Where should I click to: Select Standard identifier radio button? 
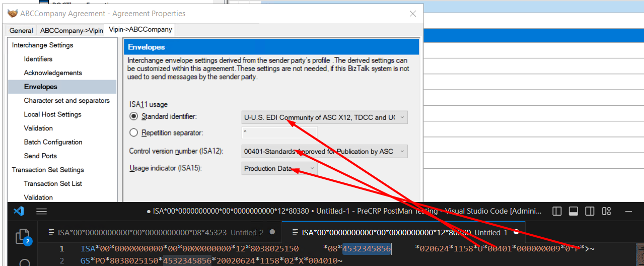(x=133, y=116)
